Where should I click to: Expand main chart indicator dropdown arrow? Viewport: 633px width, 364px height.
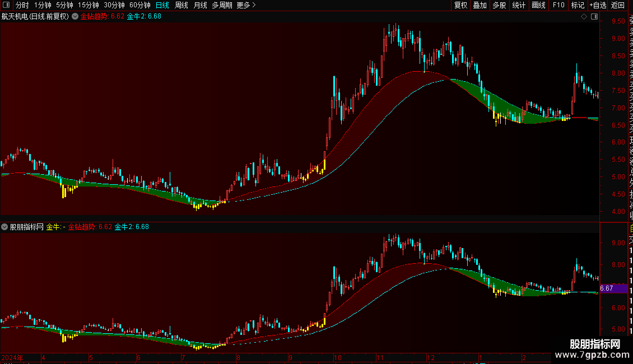click(x=75, y=16)
